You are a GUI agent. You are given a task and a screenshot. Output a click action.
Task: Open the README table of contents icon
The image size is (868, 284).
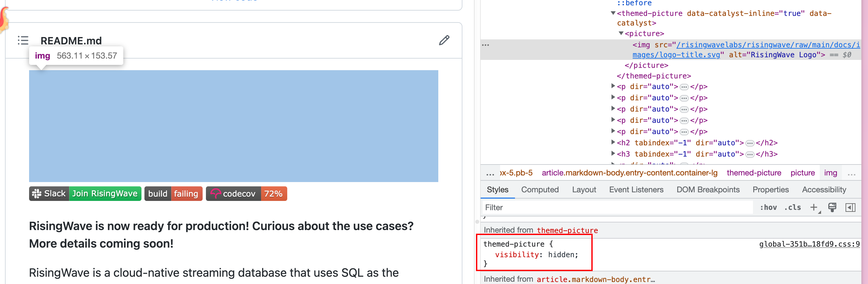[x=23, y=41]
